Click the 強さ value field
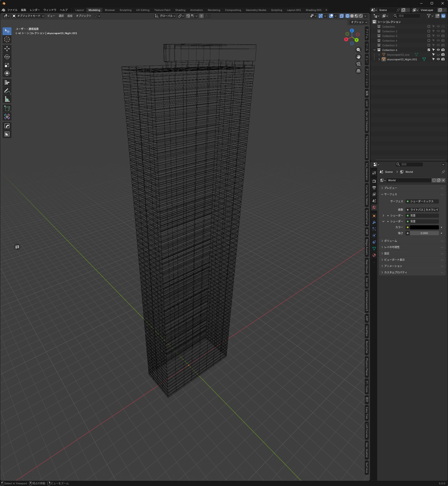 click(424, 233)
